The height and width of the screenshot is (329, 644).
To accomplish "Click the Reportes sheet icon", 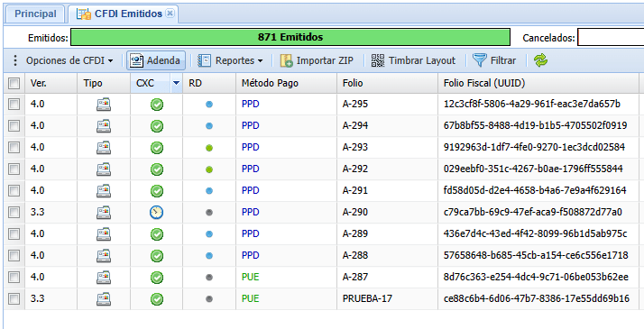I will pyautogui.click(x=204, y=60).
